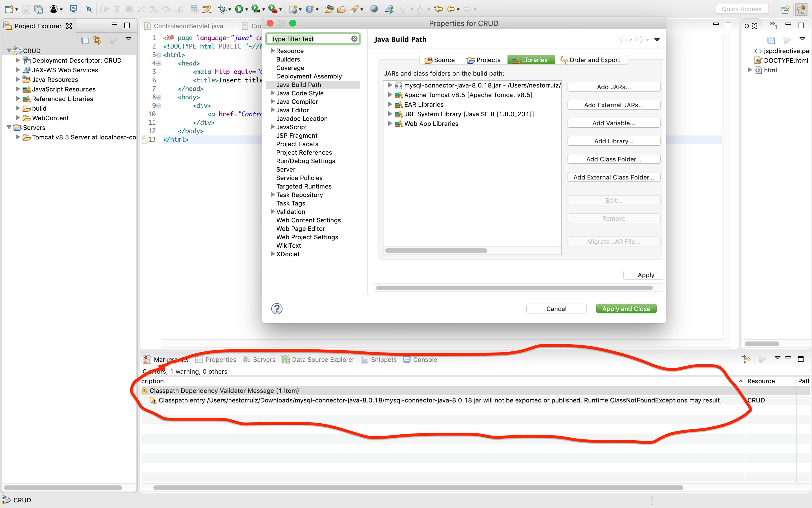The width and height of the screenshot is (812, 508).
Task: Click the Coverage run icon in toolbar
Action: [x=256, y=9]
